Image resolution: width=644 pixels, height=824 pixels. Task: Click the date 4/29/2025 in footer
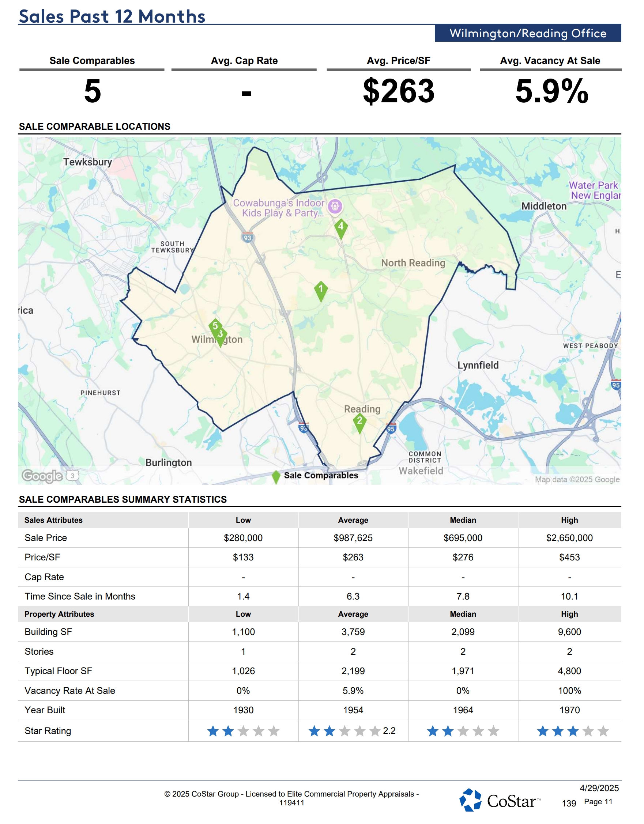pyautogui.click(x=599, y=788)
